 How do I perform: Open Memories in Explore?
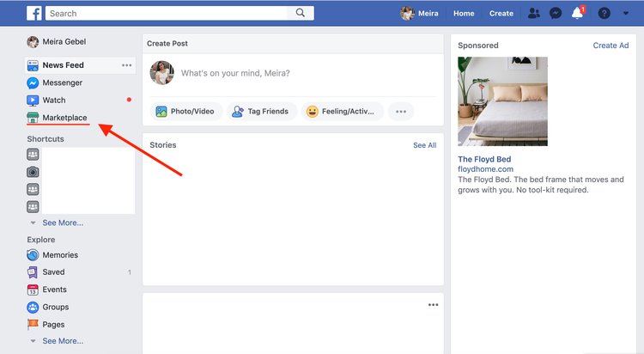click(60, 255)
